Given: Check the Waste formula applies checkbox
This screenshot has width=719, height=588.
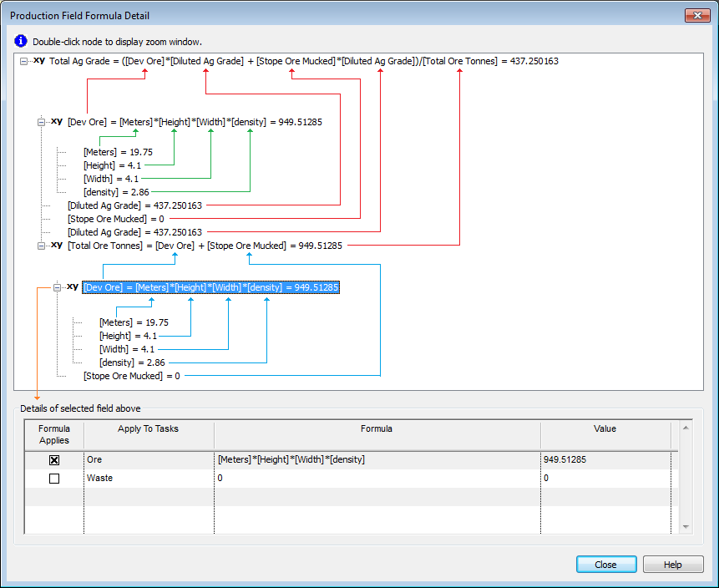Looking at the screenshot, I should (54, 479).
